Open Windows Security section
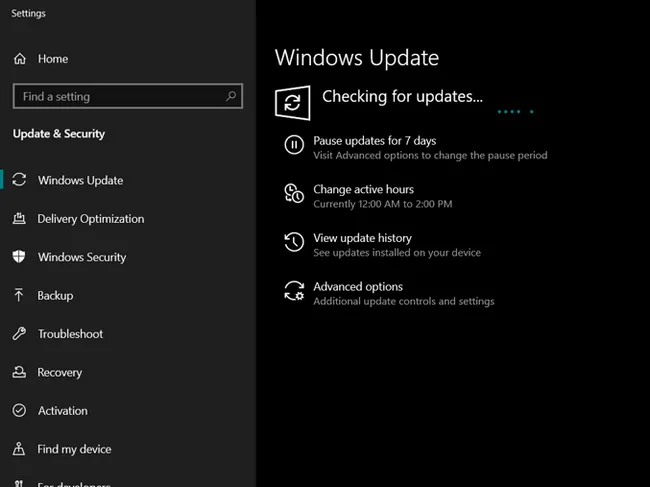 pos(82,257)
